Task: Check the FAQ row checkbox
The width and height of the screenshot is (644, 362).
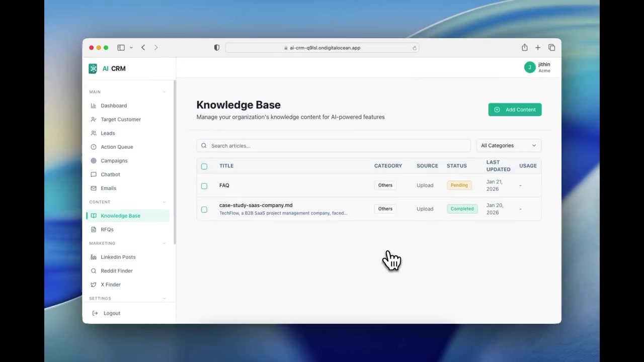Action: coord(204,186)
